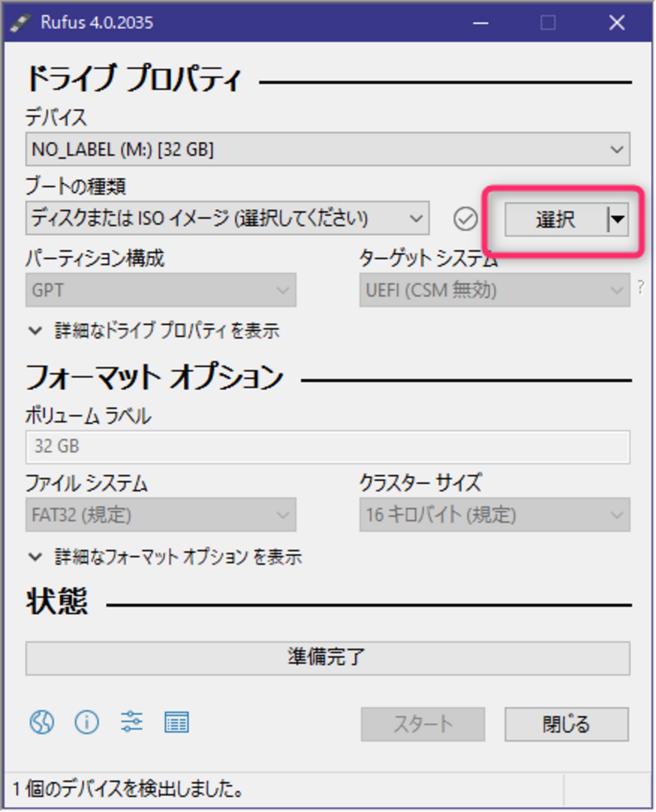Click the status text 1 個のデバイスを検出しました。
The image size is (656, 812).
(128, 789)
